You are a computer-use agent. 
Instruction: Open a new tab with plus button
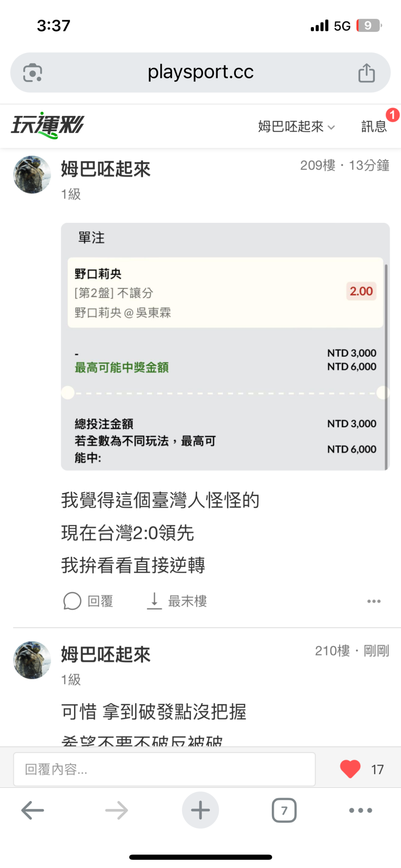coord(200,810)
